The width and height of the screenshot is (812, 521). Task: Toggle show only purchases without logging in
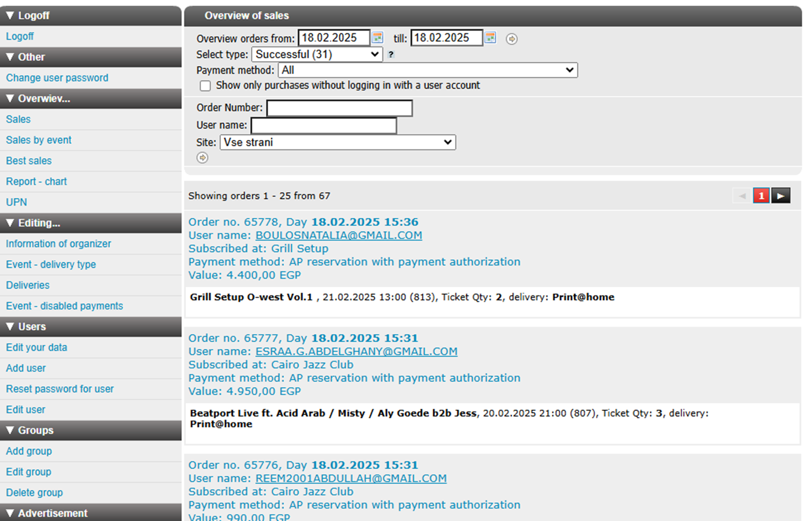pyautogui.click(x=205, y=86)
